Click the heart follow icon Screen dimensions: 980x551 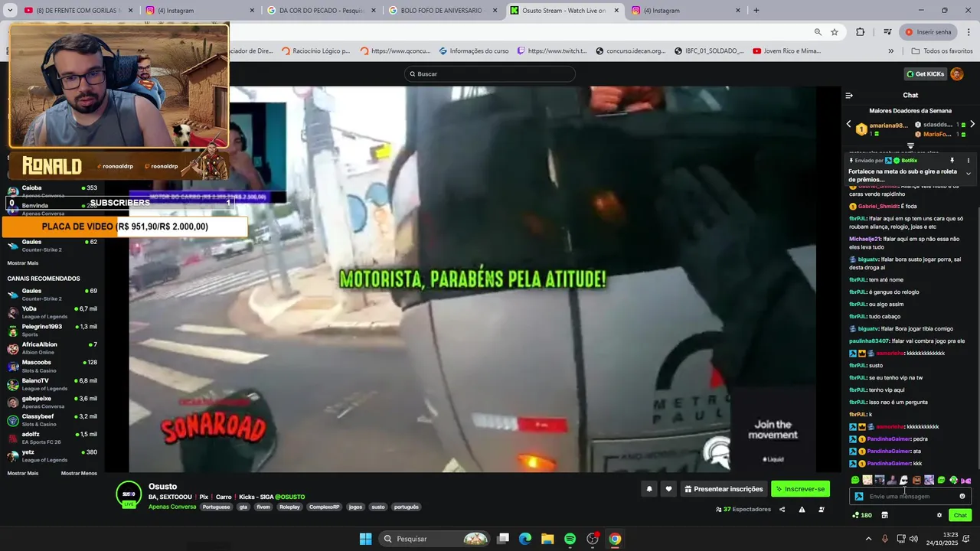click(x=668, y=489)
